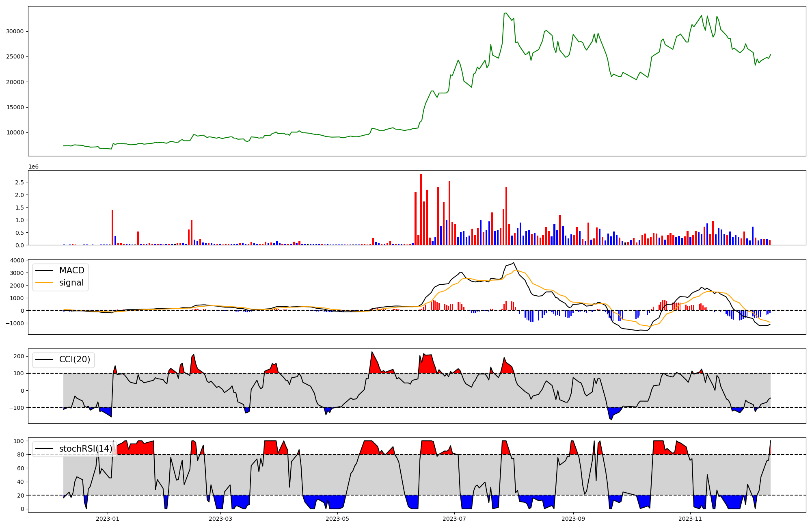Click the 1e6 volume scale label
This screenshot has height=528, width=812.
(x=33, y=167)
